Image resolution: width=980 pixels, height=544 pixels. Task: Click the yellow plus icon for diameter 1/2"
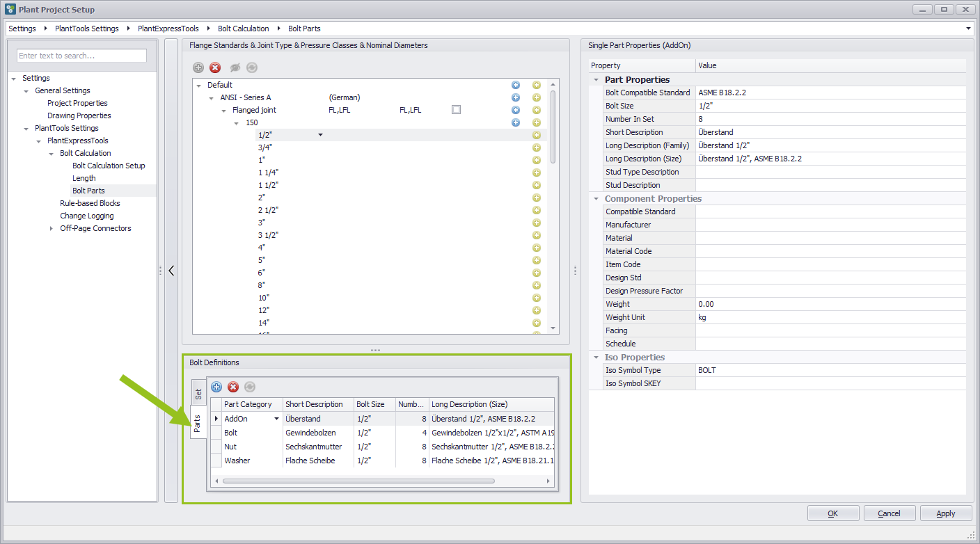click(537, 135)
